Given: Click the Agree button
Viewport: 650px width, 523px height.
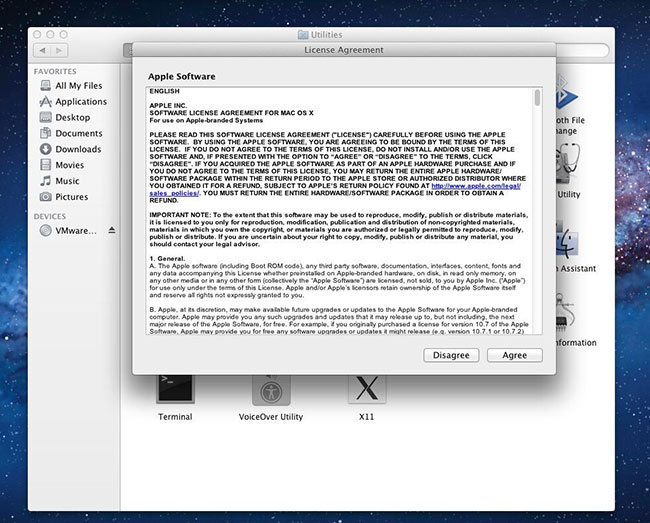Looking at the screenshot, I should 514,355.
